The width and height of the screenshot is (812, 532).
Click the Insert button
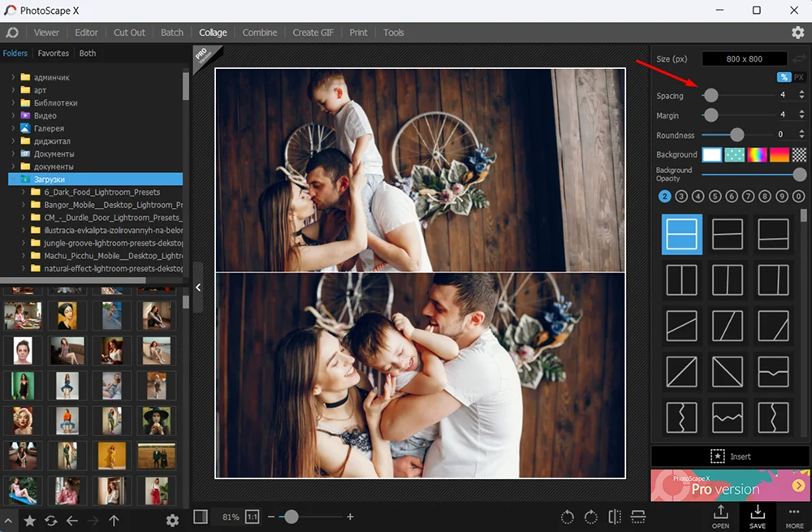coord(731,456)
